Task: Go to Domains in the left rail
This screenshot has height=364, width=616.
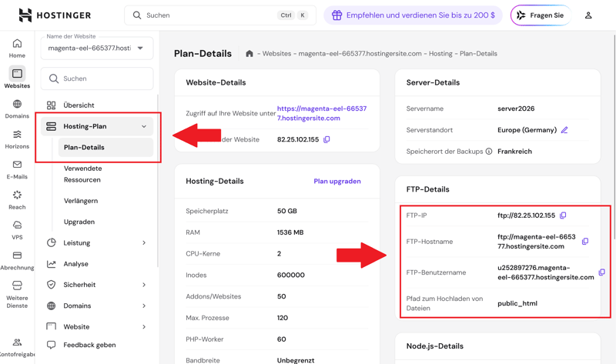Action: click(17, 109)
